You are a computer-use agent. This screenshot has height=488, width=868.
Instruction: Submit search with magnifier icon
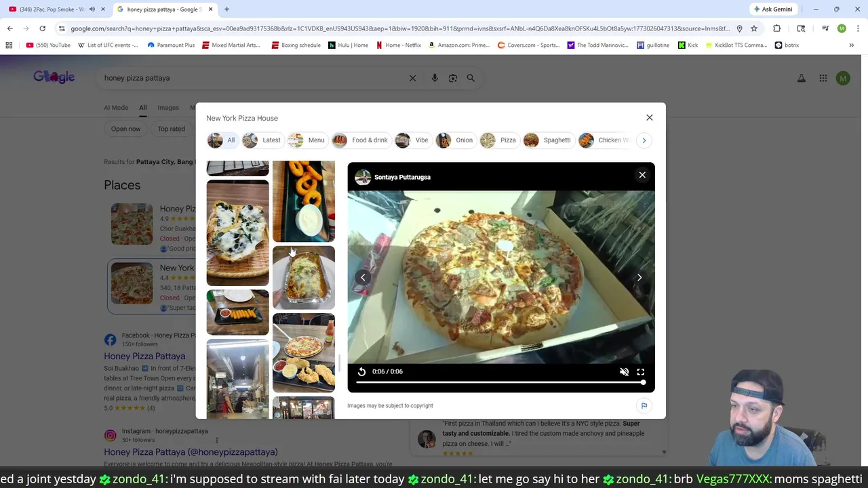(x=471, y=78)
